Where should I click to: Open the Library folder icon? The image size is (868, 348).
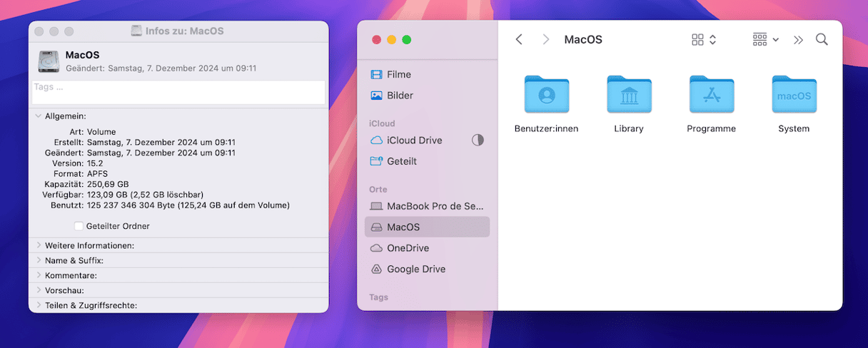(629, 95)
